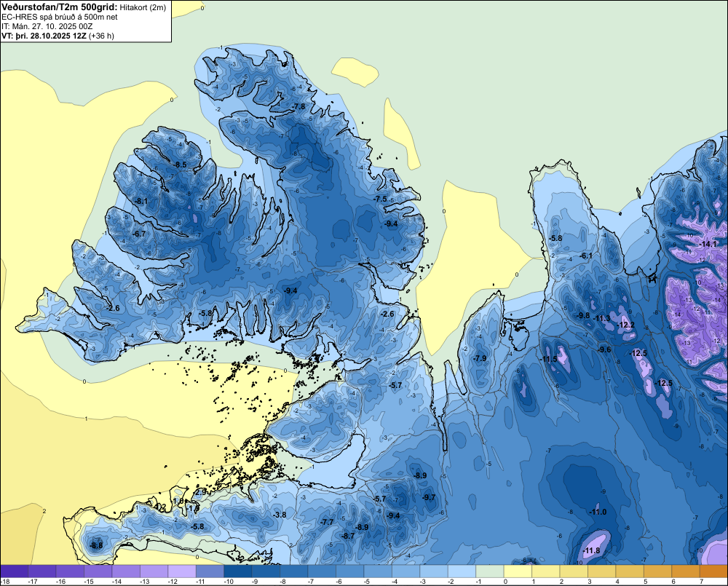Viewport: 728px width, 586px height.
Task: Click the -7.5 temperature label
Action: pos(380,199)
